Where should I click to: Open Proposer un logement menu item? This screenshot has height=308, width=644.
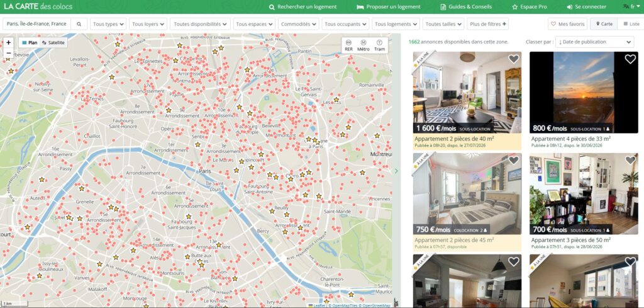pos(389,6)
